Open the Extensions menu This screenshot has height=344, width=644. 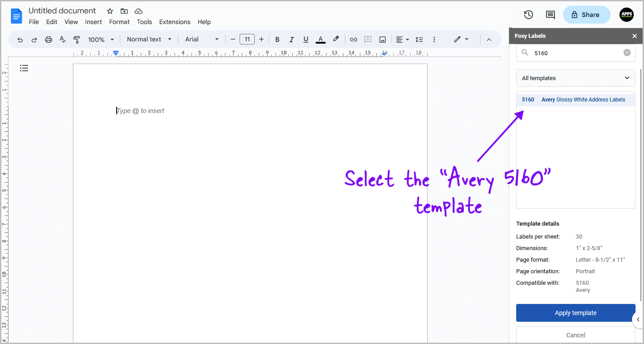(175, 22)
